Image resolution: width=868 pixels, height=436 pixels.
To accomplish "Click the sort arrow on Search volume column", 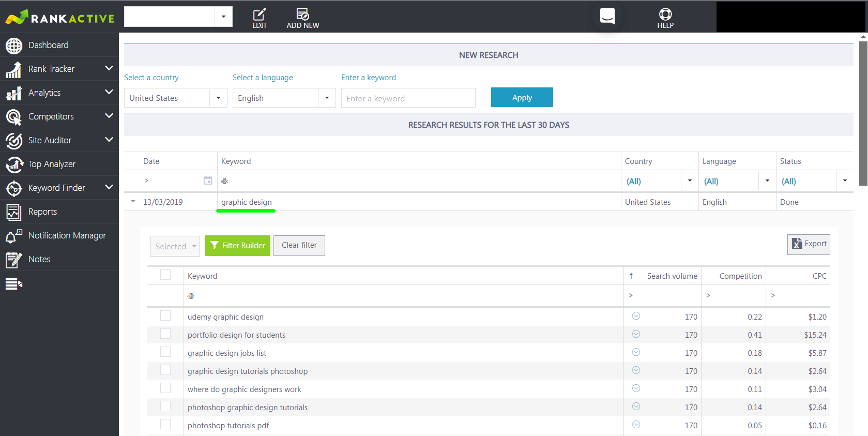I will [631, 276].
